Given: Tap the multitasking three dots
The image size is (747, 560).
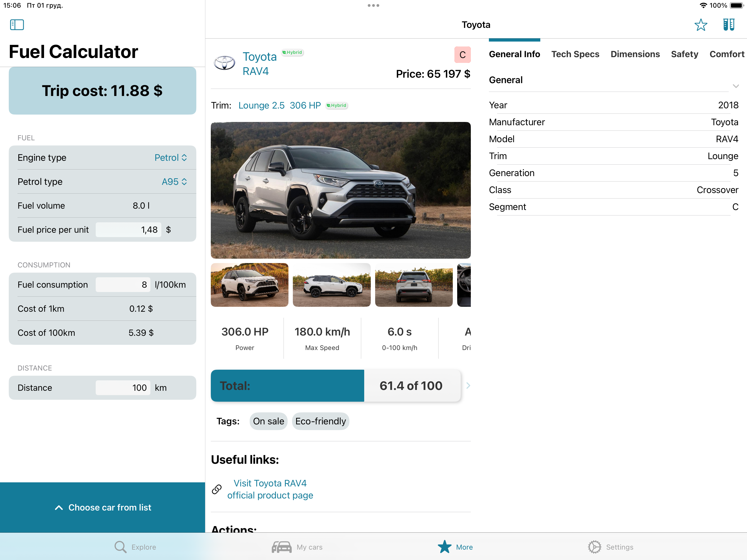Looking at the screenshot, I should coord(373,5).
